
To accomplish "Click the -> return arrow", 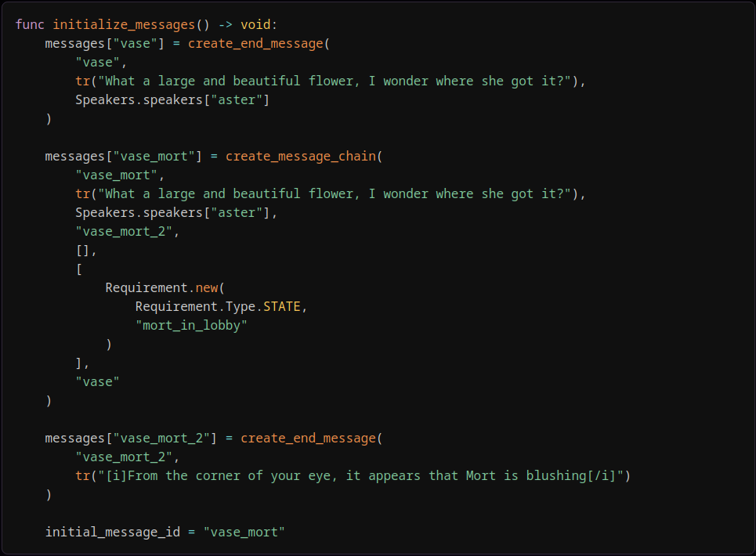I will tap(226, 24).
